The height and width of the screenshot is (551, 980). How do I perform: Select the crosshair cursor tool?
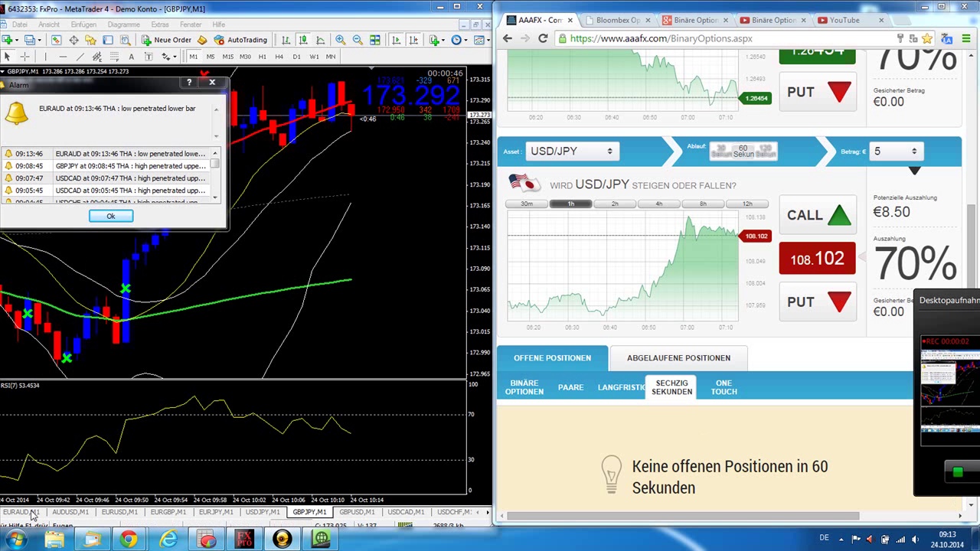24,57
